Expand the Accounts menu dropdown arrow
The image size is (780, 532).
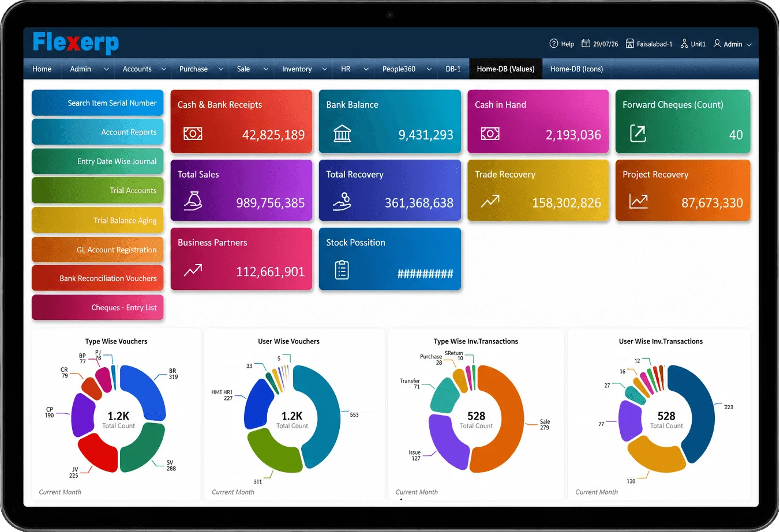click(164, 69)
